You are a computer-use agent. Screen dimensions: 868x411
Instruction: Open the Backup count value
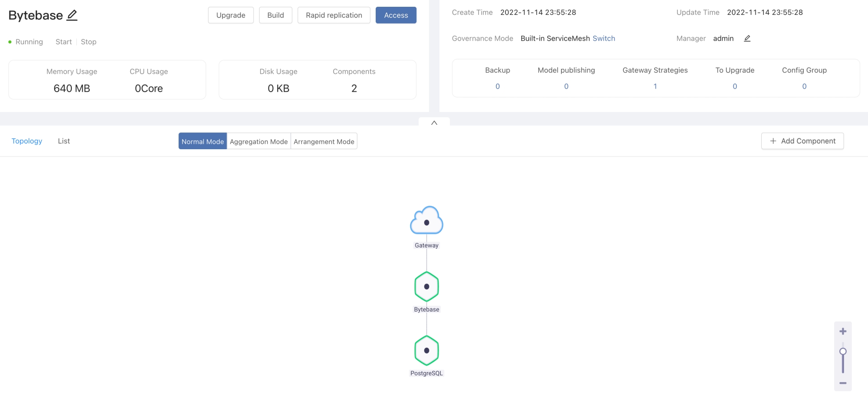(x=498, y=86)
